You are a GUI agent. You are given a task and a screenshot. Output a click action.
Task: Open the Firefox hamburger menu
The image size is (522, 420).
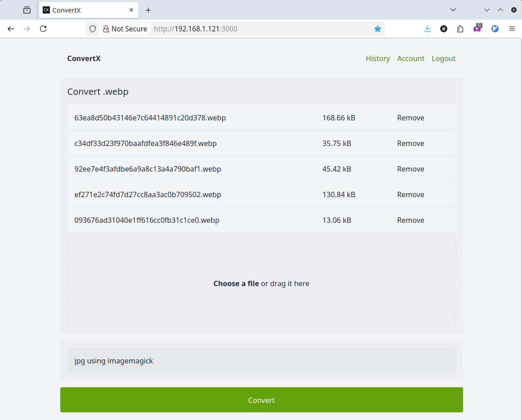coord(512,28)
